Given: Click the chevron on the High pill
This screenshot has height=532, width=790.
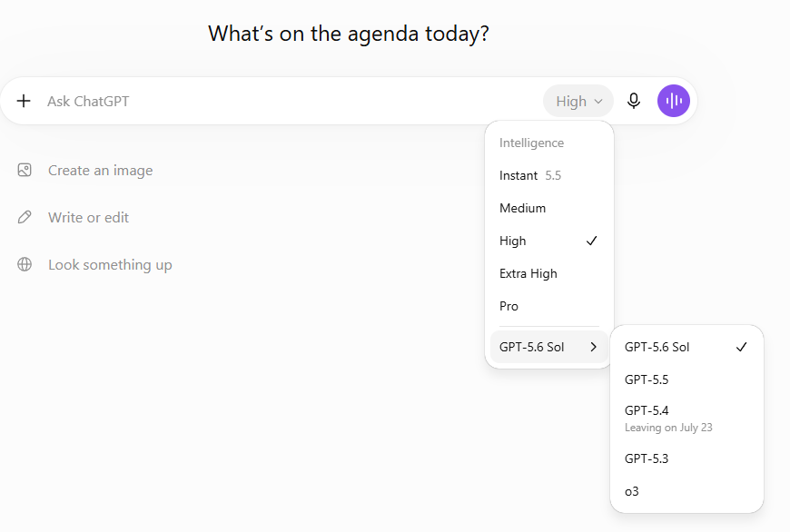Looking at the screenshot, I should click(x=598, y=102).
